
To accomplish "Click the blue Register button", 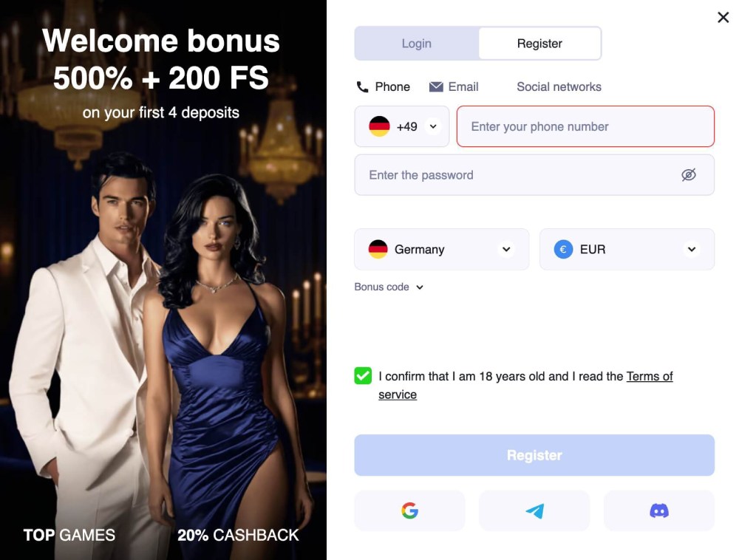I will 534,455.
